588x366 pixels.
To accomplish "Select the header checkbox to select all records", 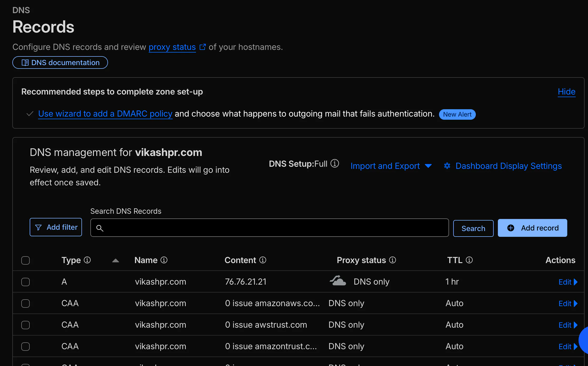I will [25, 260].
